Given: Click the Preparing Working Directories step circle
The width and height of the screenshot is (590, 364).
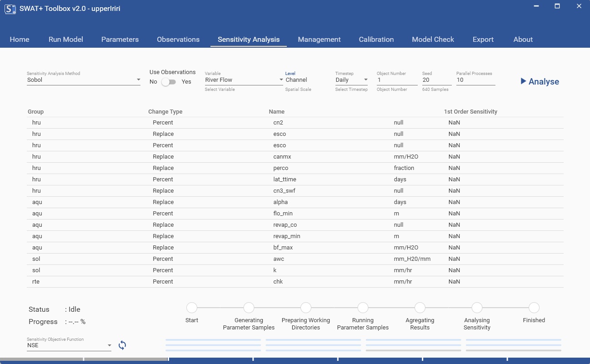Looking at the screenshot, I should tap(306, 308).
